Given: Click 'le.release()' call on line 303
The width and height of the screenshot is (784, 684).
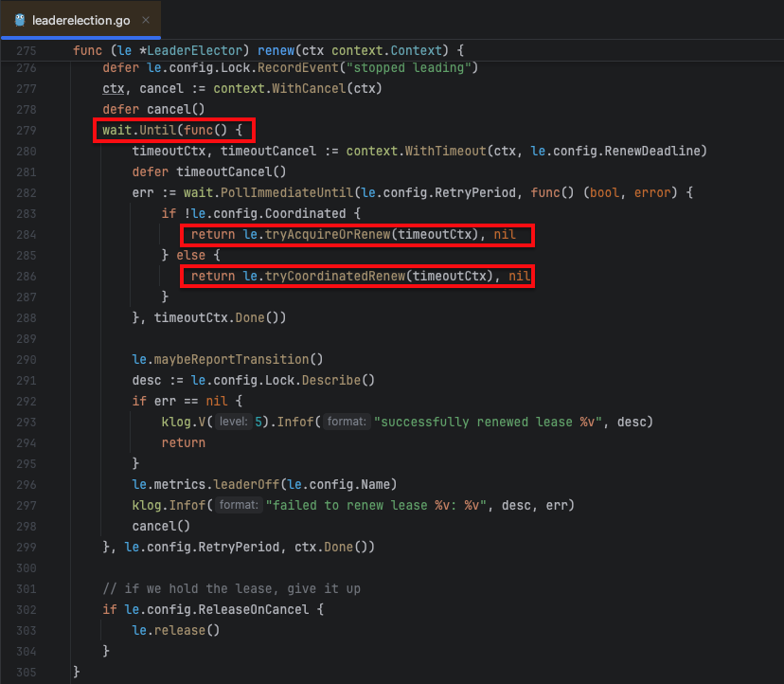Looking at the screenshot, I should pos(176,631).
